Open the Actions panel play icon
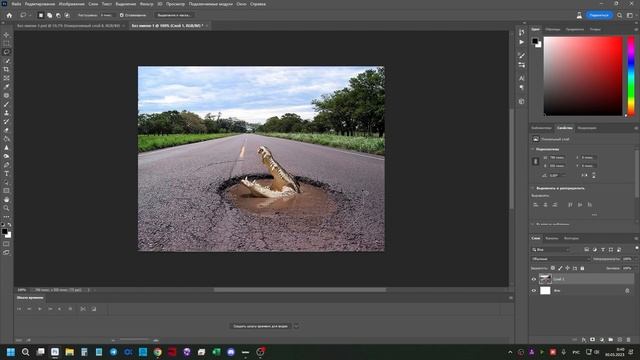640x360 pixels. tap(522, 42)
